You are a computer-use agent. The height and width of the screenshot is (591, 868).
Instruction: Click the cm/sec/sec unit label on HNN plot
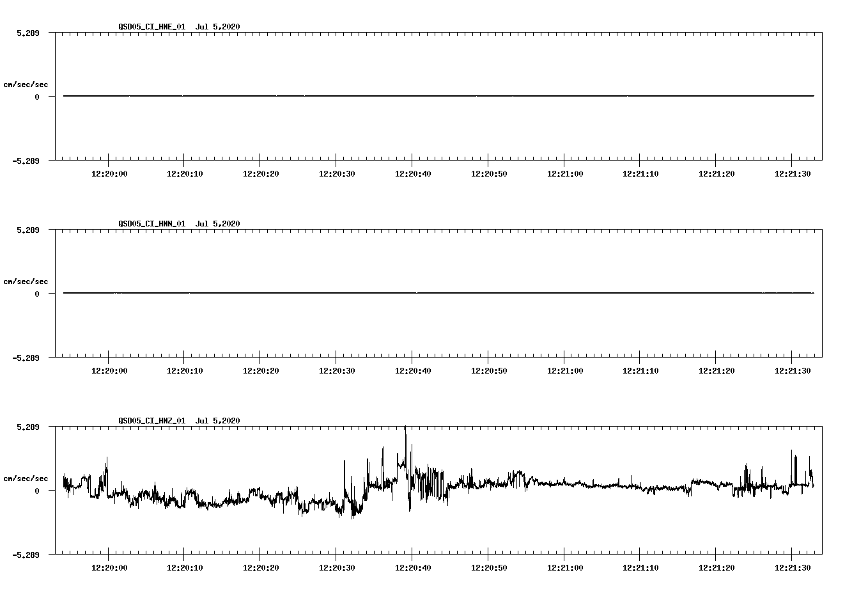tap(26, 281)
